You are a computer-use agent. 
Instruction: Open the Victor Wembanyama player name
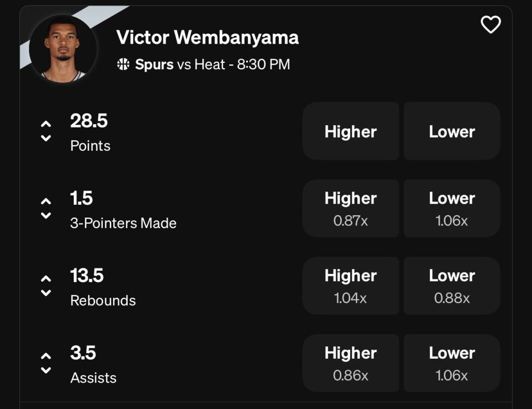click(207, 37)
